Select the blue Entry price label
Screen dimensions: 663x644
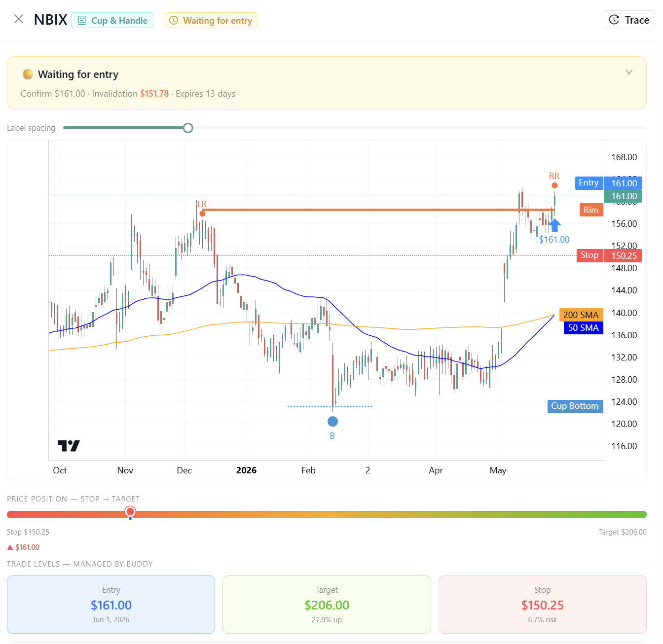click(608, 183)
